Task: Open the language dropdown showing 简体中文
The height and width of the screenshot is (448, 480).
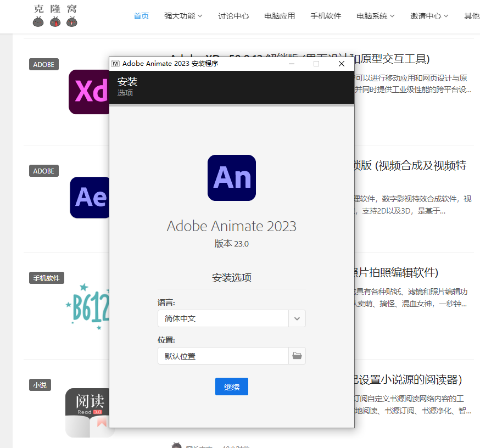Action: (x=231, y=318)
